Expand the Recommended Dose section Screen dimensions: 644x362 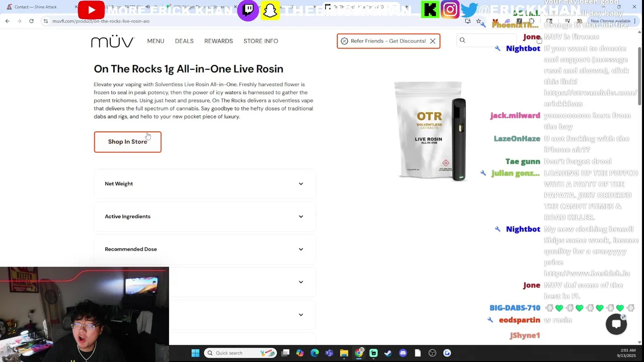(204, 249)
